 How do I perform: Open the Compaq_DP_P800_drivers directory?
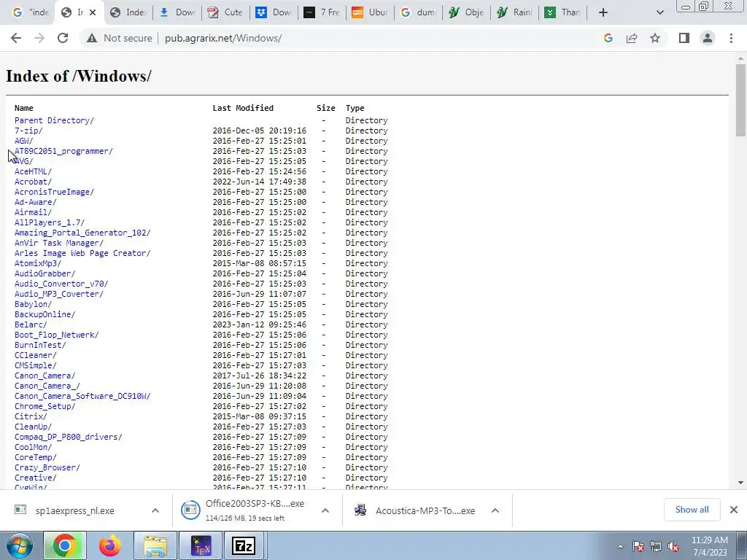(68, 437)
